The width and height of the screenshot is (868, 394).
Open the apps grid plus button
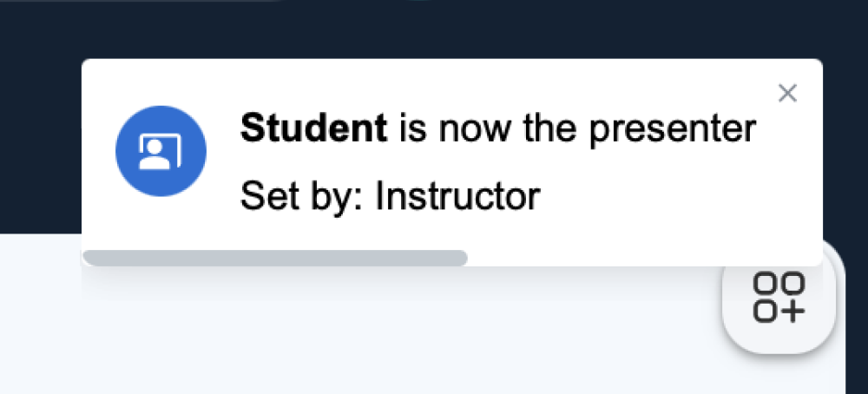pos(779,297)
